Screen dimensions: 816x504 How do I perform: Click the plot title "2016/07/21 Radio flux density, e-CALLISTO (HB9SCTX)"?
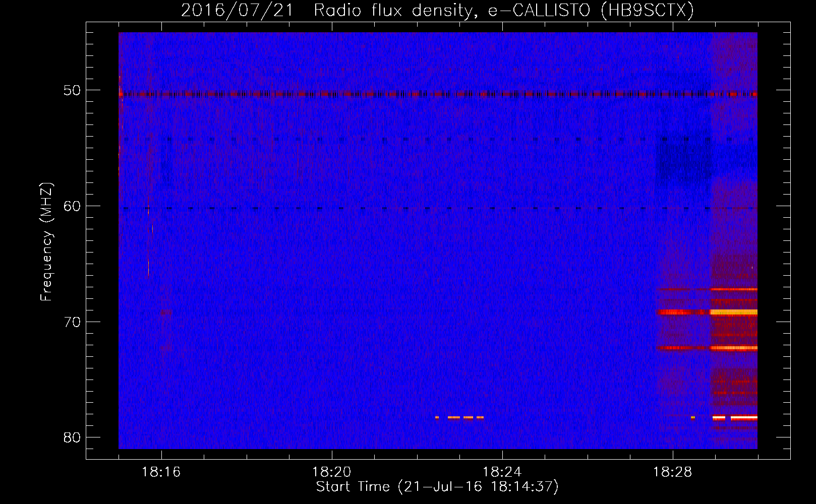437,10
